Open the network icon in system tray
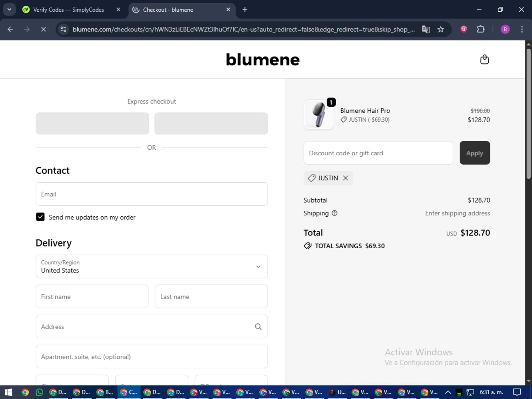Image resolution: width=532 pixels, height=399 pixels. pos(470,392)
